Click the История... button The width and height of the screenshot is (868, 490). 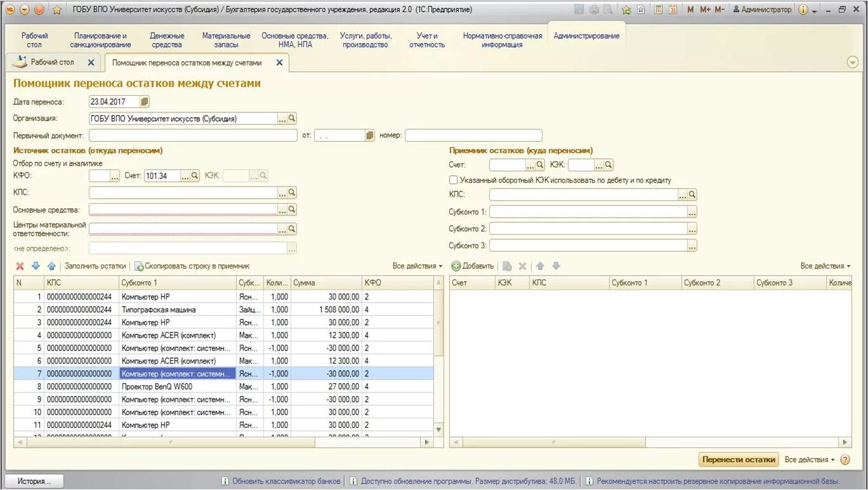click(x=34, y=481)
